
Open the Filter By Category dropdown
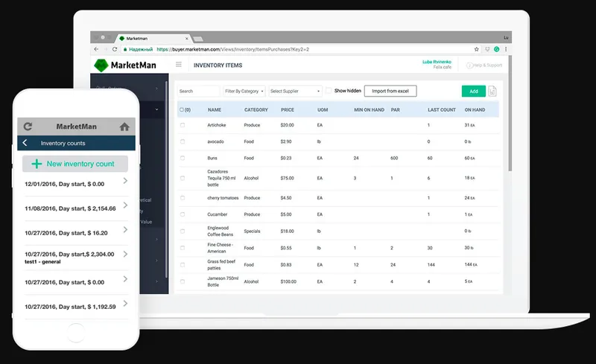point(244,92)
